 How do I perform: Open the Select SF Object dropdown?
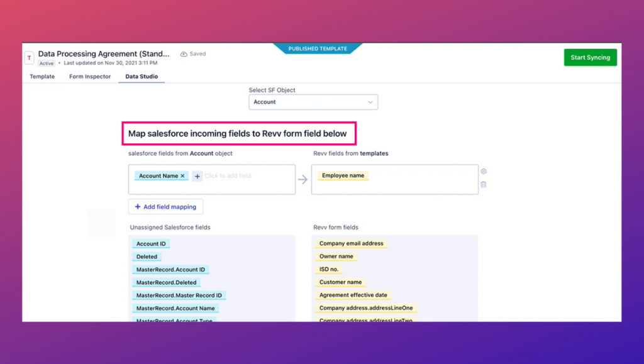(x=313, y=102)
